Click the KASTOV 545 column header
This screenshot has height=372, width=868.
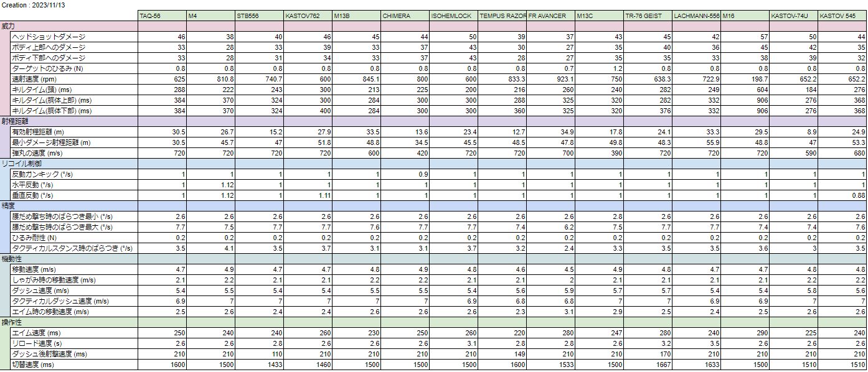[x=842, y=16]
